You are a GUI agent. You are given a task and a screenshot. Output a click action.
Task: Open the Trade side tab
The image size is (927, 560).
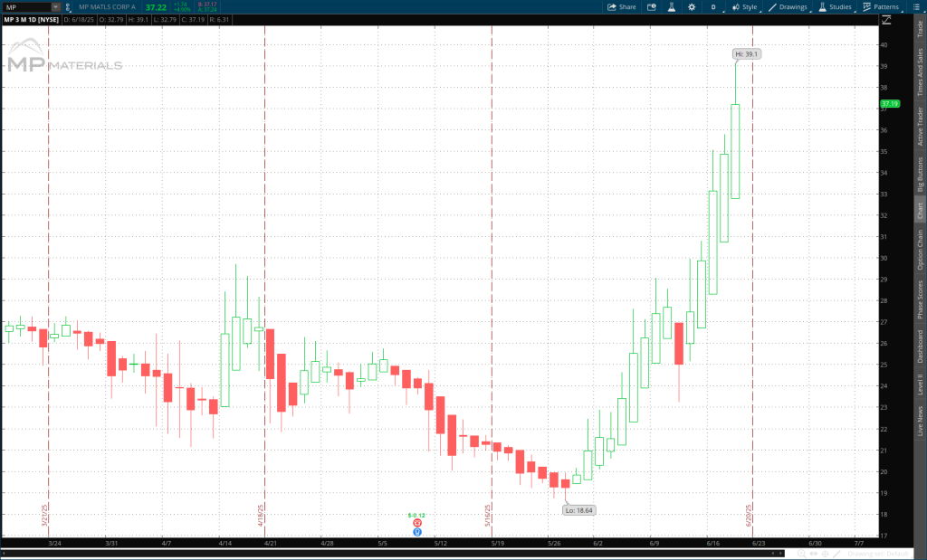pyautogui.click(x=920, y=30)
